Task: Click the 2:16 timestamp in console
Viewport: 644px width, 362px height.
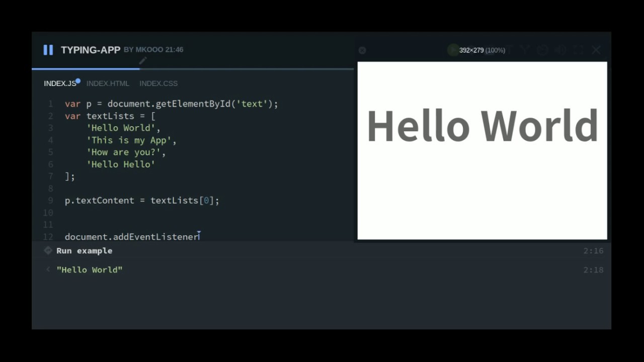Action: coord(593,250)
